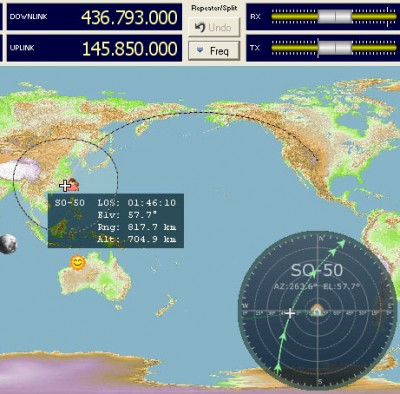Image resolution: width=400 pixels, height=394 pixels.
Task: Click the arrow icon on Freq button
Action: tap(200, 50)
